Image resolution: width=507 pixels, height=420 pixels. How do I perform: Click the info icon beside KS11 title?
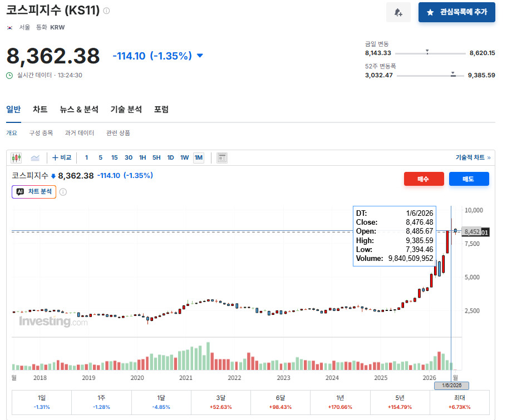[106, 11]
